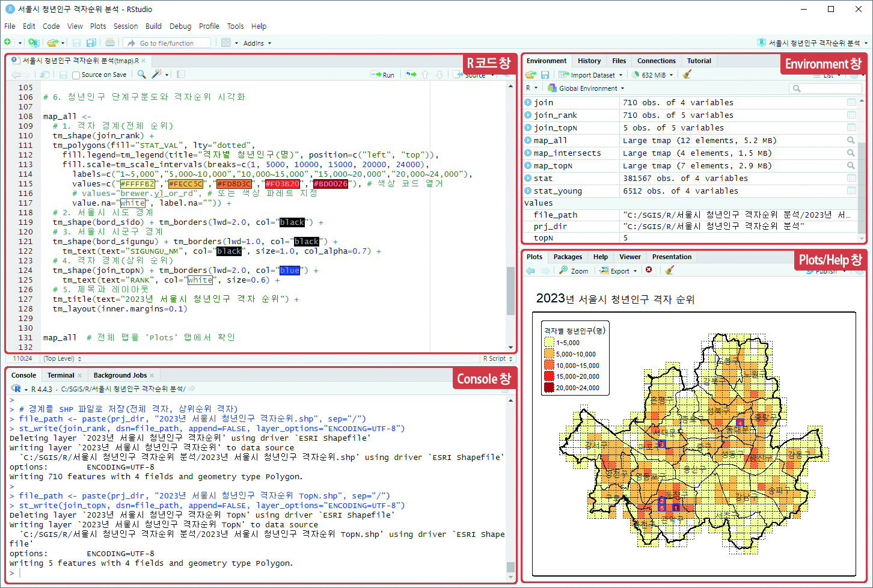Inspect map_all with magnifier icon
Viewport: 873px width, 588px height.
coord(851,140)
